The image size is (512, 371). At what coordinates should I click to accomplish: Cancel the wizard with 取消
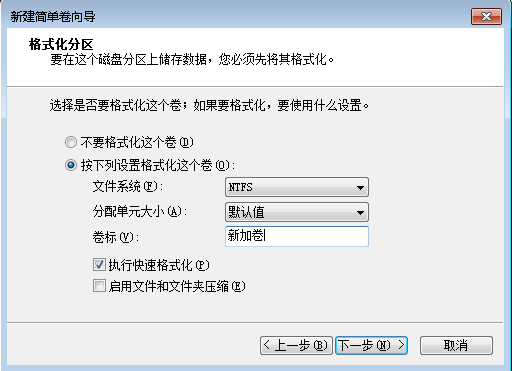(x=456, y=345)
